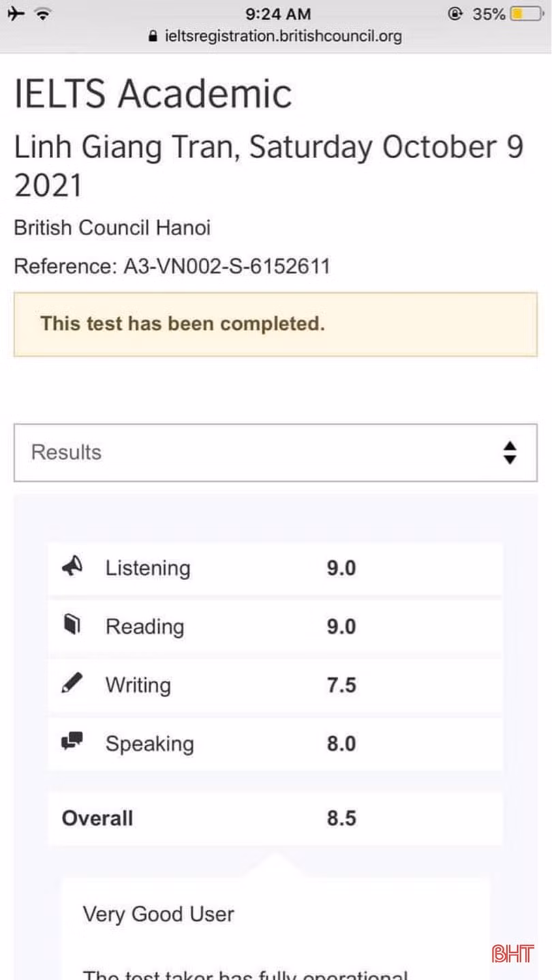Tap the Wi-Fi status icon
Viewport: 552px width, 980px height.
click(x=44, y=14)
